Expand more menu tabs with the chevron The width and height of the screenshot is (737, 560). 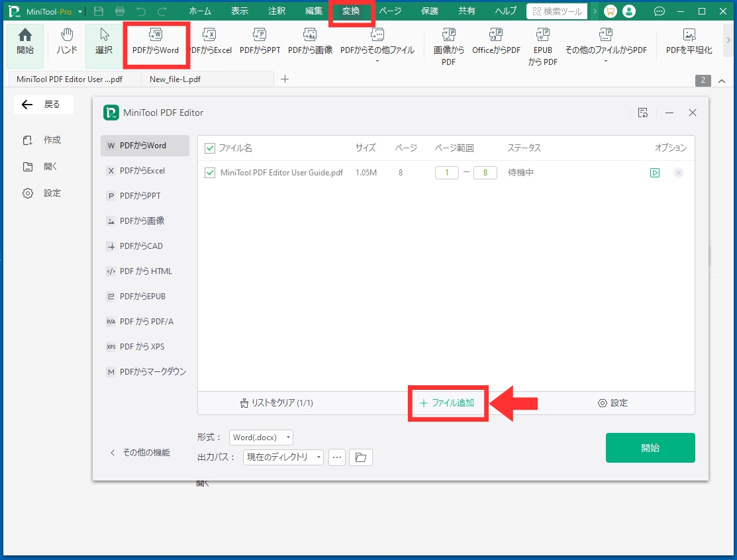595,11
